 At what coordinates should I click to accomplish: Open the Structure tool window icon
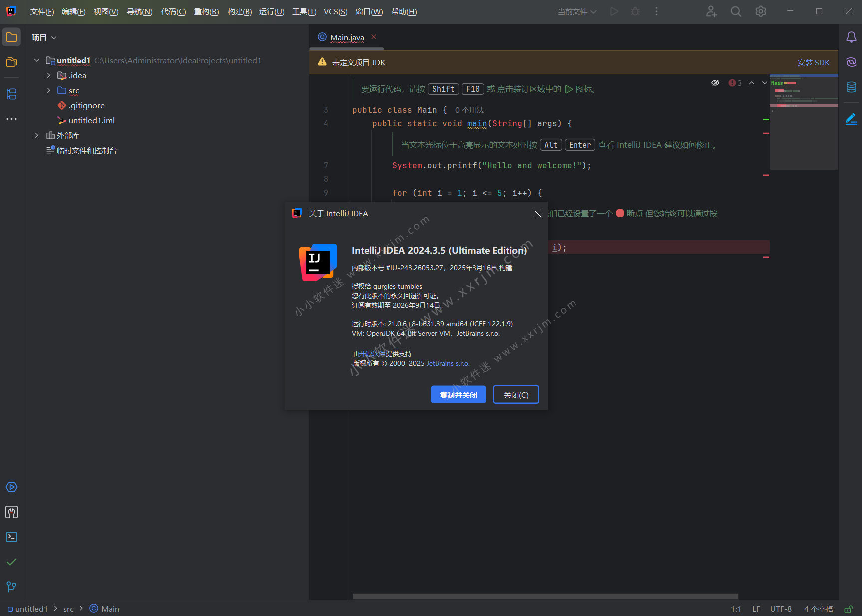tap(11, 94)
